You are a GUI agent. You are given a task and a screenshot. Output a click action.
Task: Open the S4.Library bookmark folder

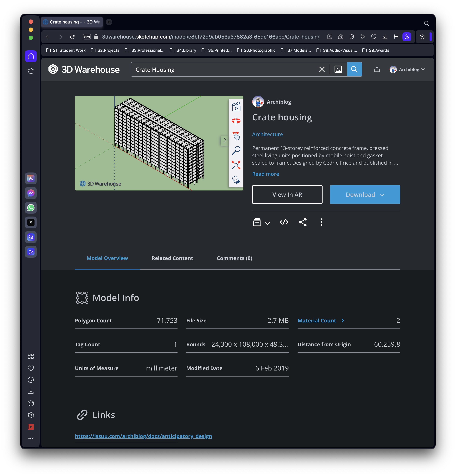tap(183, 50)
